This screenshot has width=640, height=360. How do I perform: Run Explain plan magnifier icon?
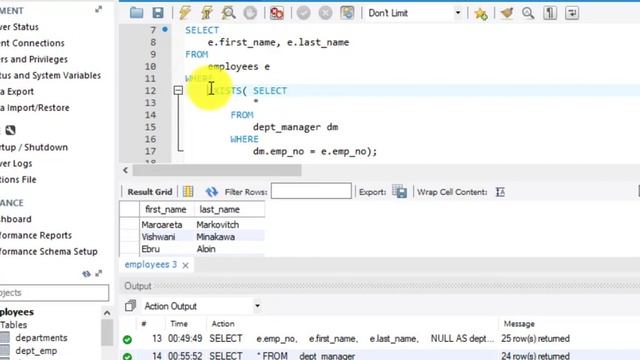tap(229, 13)
